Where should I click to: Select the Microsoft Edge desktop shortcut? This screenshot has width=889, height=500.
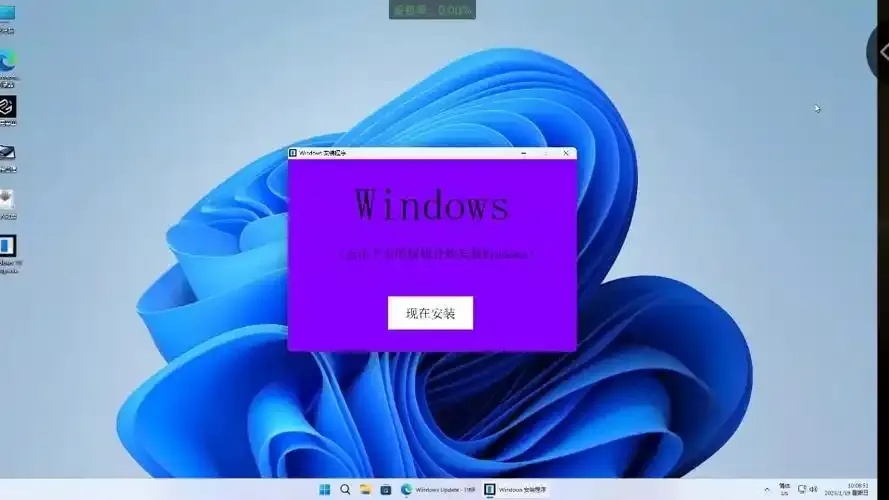point(8,68)
